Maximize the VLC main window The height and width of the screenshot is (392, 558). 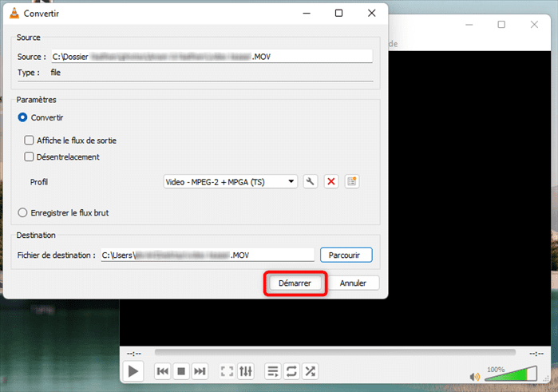501,25
